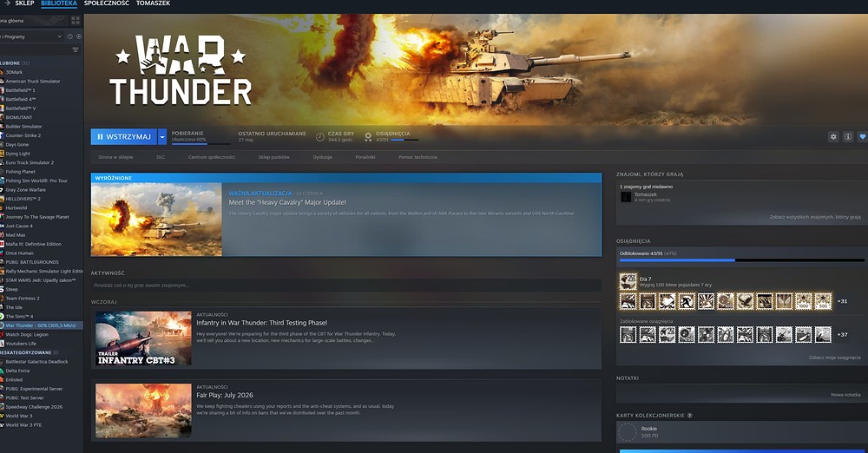This screenshot has width=868, height=453.
Task: Click the play time clock icon
Action: coord(320,136)
